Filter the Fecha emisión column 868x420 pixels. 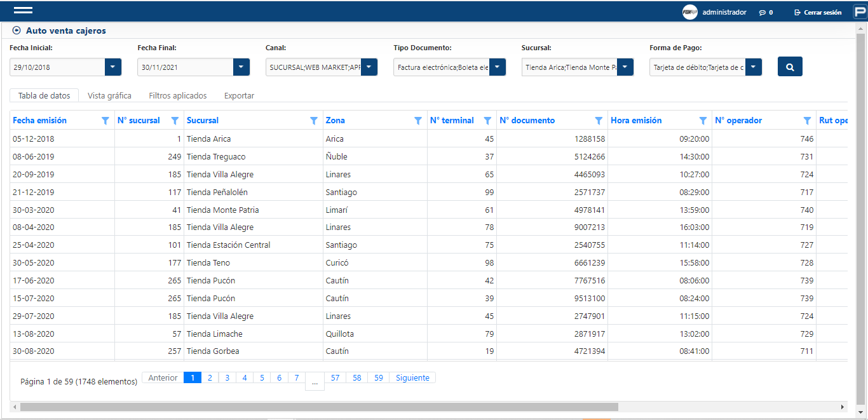[x=105, y=121]
